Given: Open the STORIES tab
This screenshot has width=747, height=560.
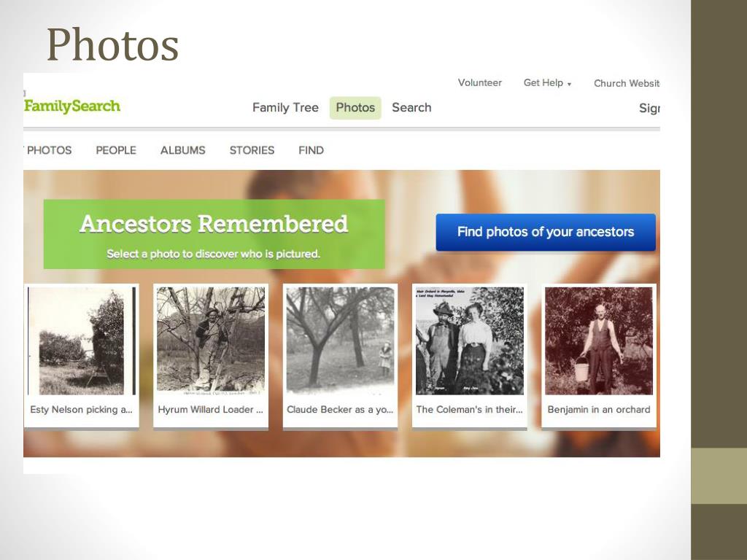Looking at the screenshot, I should tap(252, 150).
